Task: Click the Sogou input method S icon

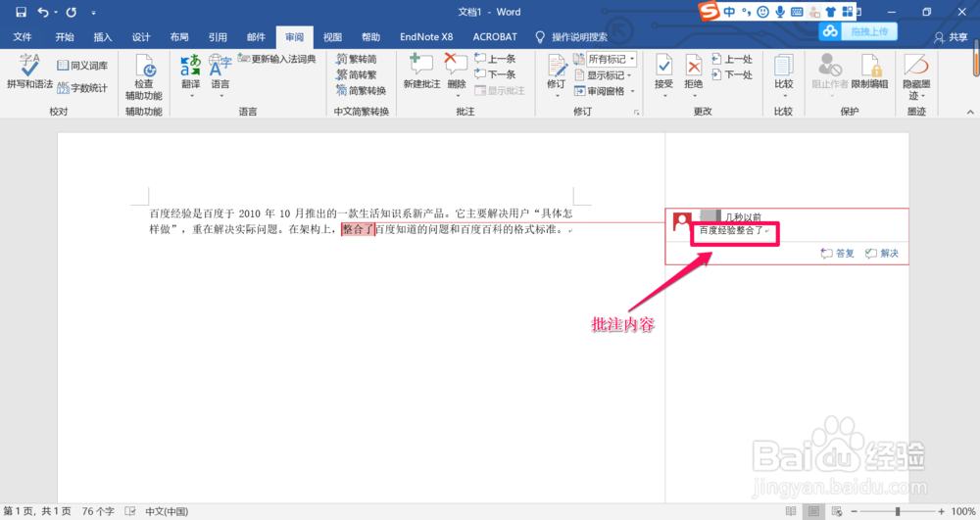Action: click(710, 11)
